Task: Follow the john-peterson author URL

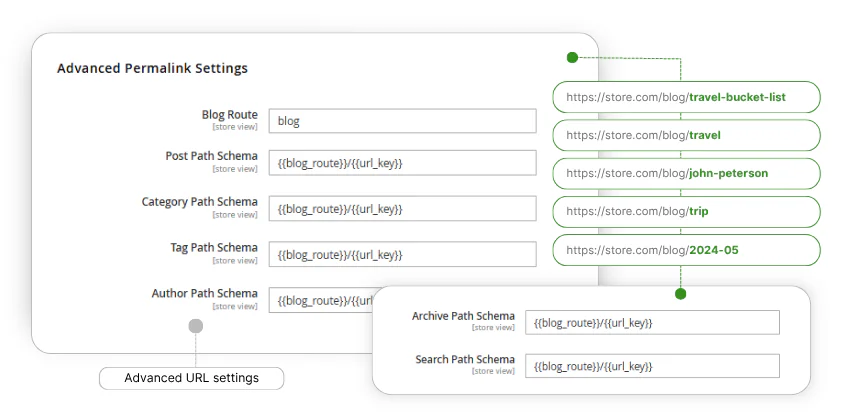Action: tap(686, 173)
